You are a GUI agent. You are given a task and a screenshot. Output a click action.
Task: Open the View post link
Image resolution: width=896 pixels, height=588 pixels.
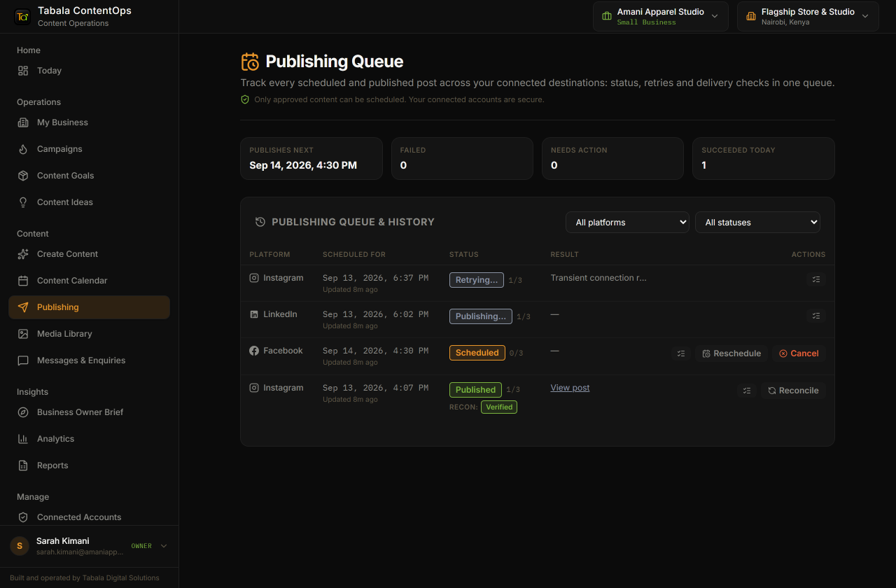(570, 388)
